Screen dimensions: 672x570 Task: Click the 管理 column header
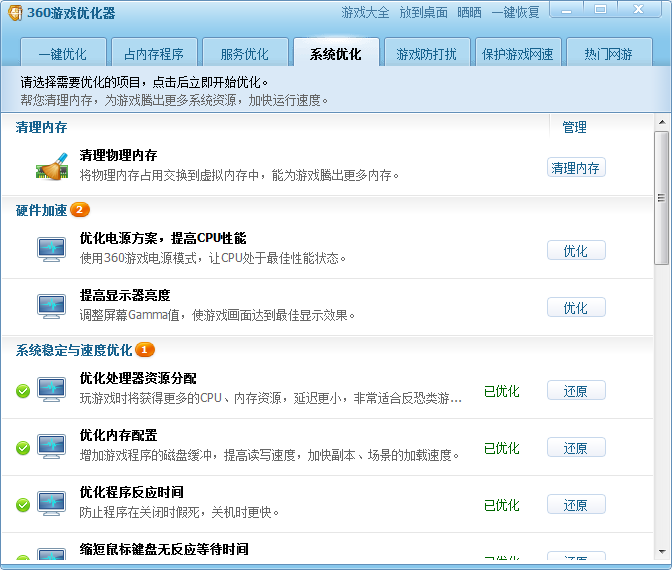(574, 127)
